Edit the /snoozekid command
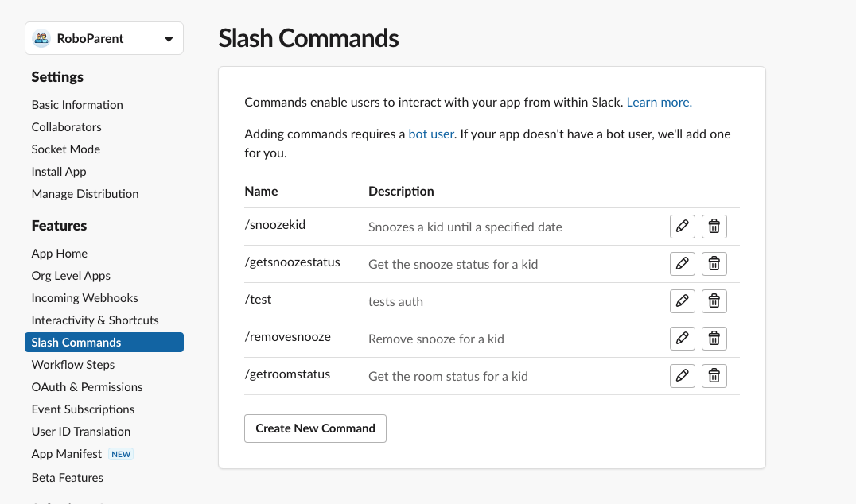This screenshot has width=856, height=504. pos(682,226)
